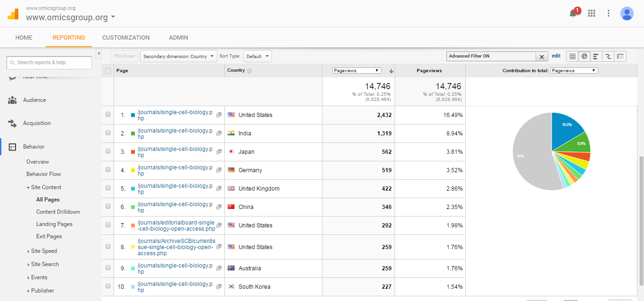Open the Pageviews metric column dropdown
644x301 pixels.
tap(356, 71)
